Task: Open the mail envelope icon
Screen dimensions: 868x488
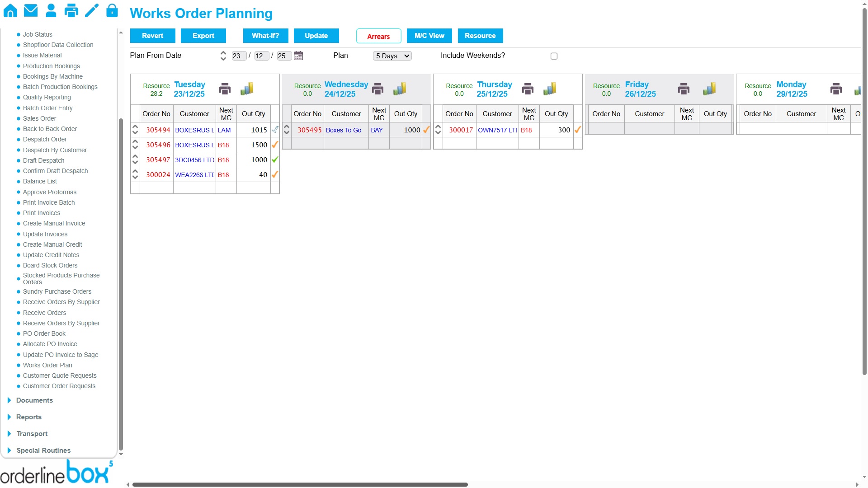Action: click(31, 10)
